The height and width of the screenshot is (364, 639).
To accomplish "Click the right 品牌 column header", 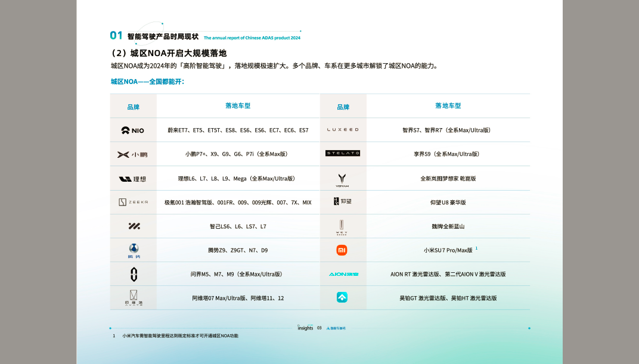I will click(343, 107).
